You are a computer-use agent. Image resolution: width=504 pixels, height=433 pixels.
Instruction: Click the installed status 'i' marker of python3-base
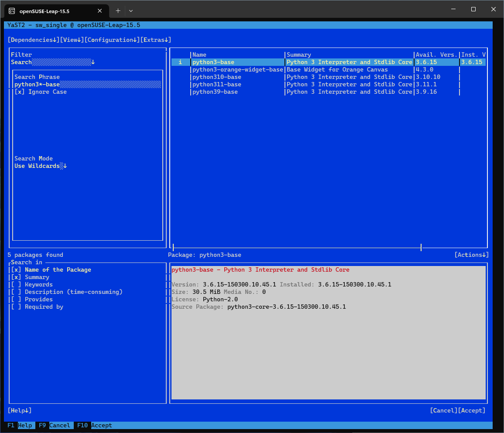pos(180,62)
